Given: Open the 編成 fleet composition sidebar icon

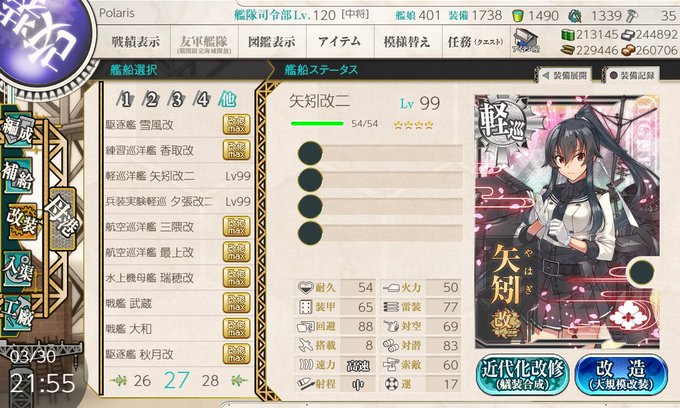Looking at the screenshot, I should click(x=17, y=131).
